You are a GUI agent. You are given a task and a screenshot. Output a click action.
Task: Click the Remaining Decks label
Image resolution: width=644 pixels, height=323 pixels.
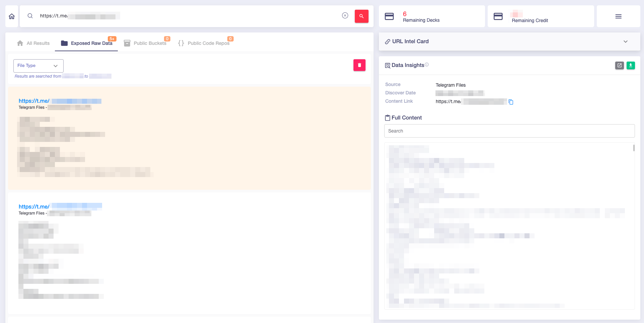tap(421, 20)
